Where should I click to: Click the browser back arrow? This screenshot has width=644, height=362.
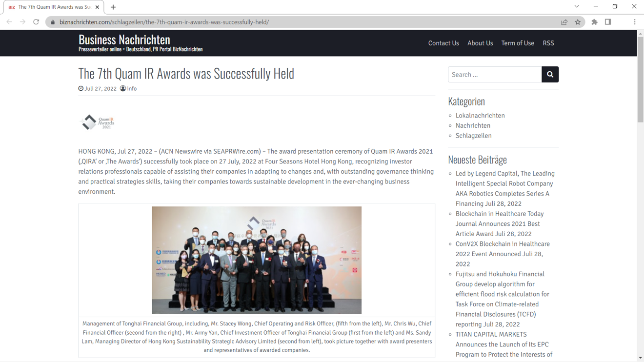click(x=9, y=22)
